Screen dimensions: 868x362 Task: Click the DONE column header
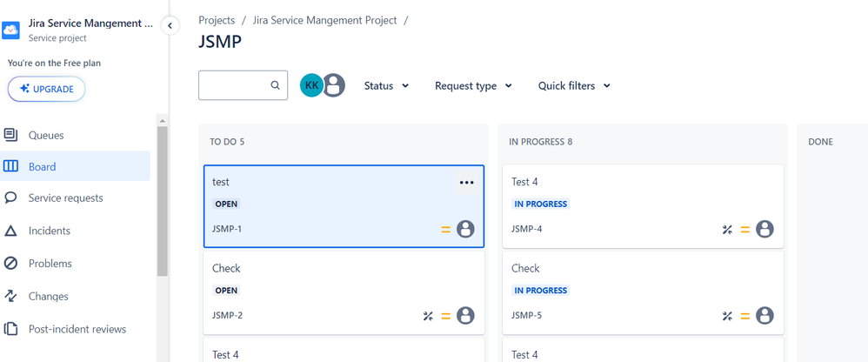(820, 142)
